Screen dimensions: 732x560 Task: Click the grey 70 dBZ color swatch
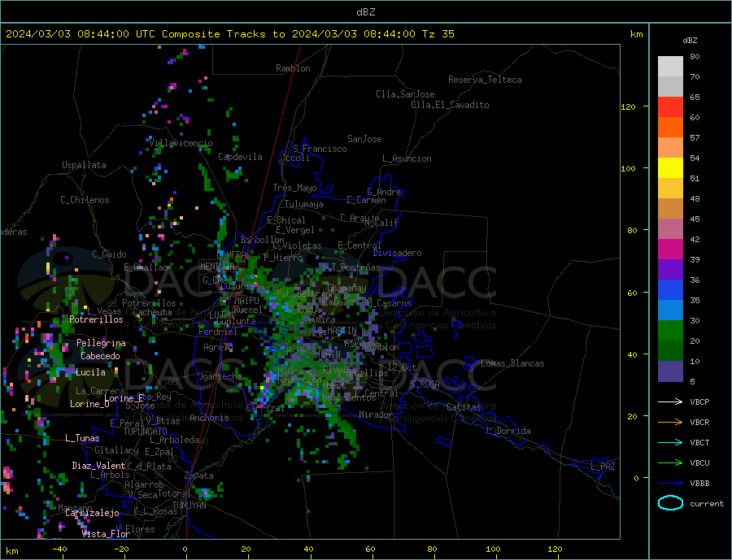tap(670, 86)
